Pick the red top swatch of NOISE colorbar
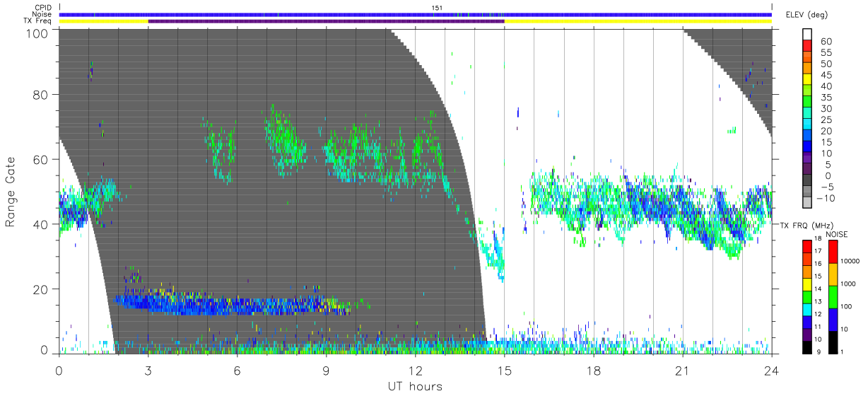The image size is (868, 401). (x=833, y=252)
